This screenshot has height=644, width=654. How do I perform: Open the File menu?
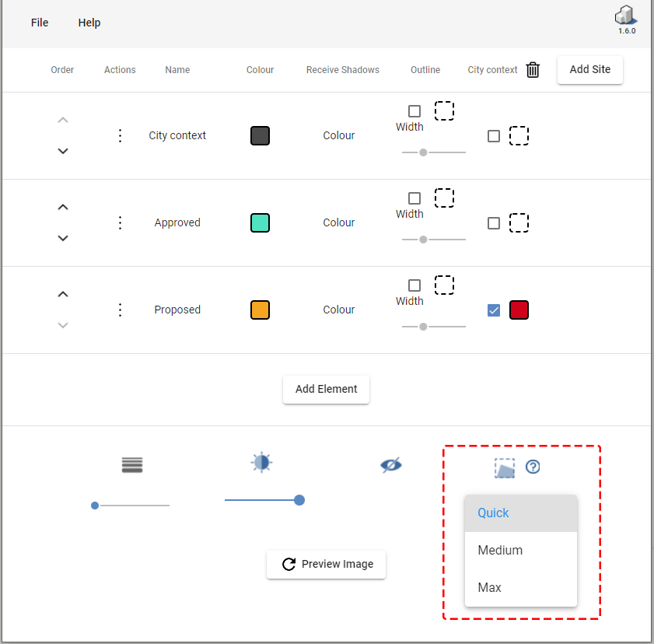coord(40,23)
